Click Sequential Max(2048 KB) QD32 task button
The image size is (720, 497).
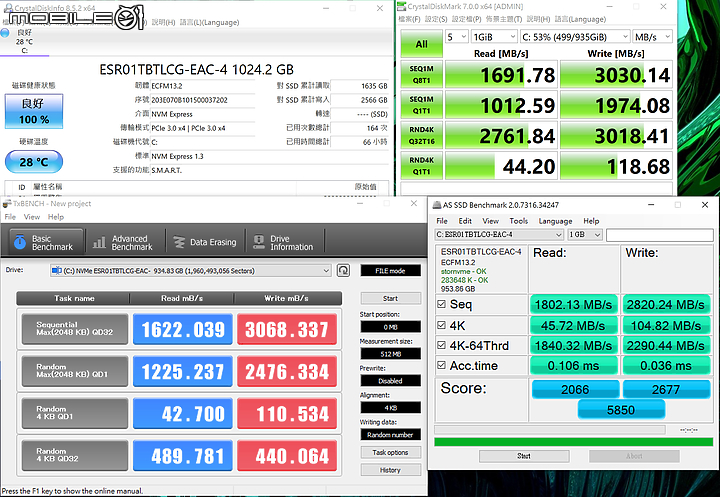(75, 329)
